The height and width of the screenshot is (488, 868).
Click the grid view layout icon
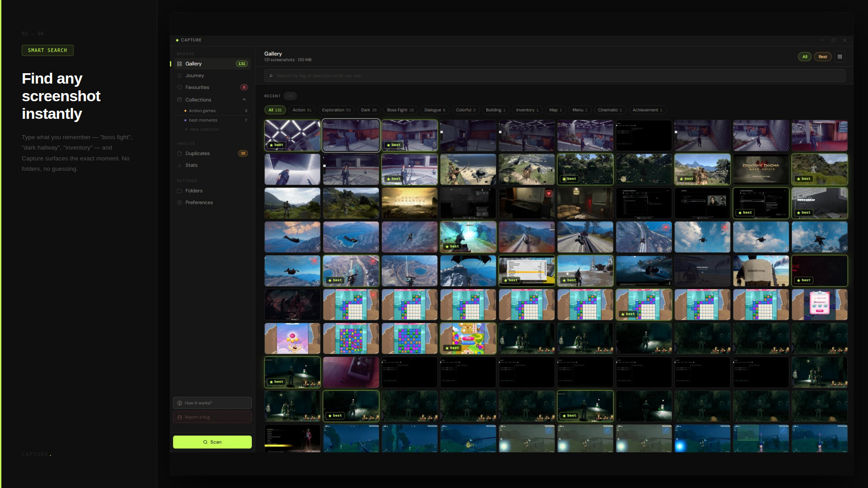pos(840,57)
